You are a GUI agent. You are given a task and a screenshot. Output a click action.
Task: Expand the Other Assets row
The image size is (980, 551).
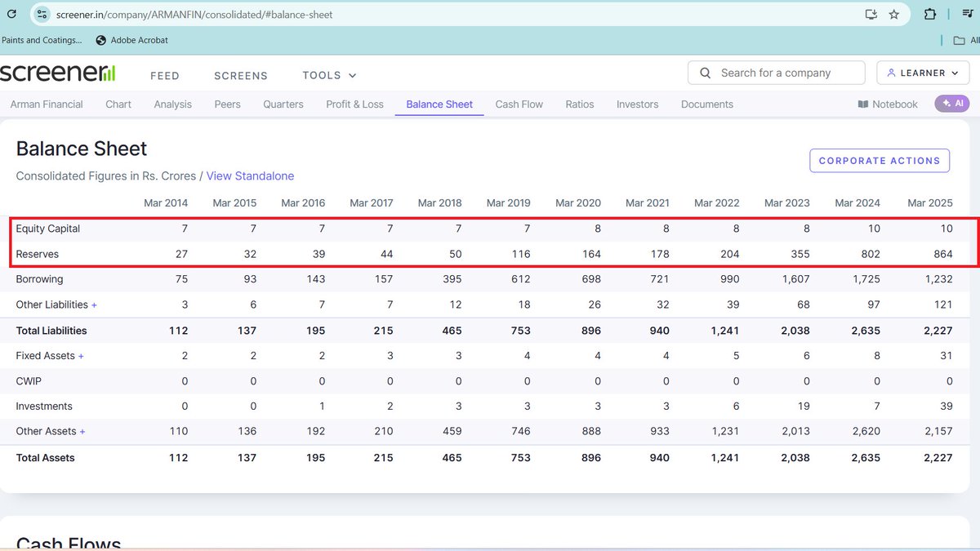(x=51, y=431)
